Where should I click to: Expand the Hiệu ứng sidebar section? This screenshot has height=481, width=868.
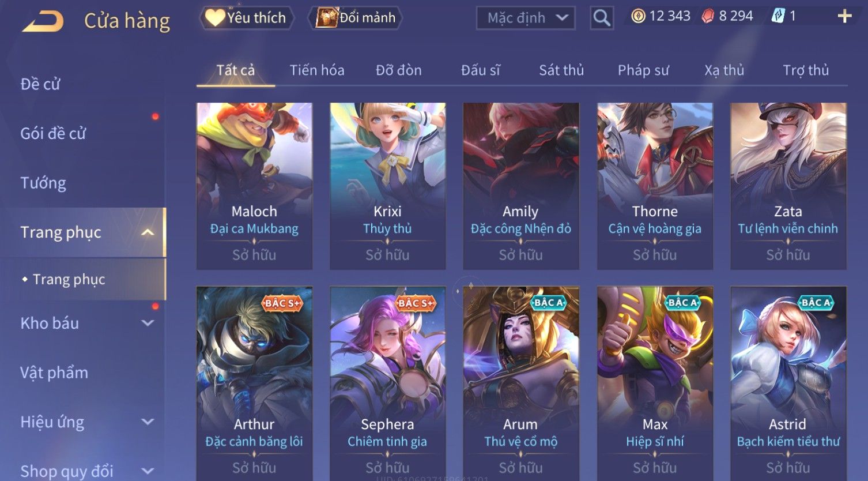[x=148, y=422]
